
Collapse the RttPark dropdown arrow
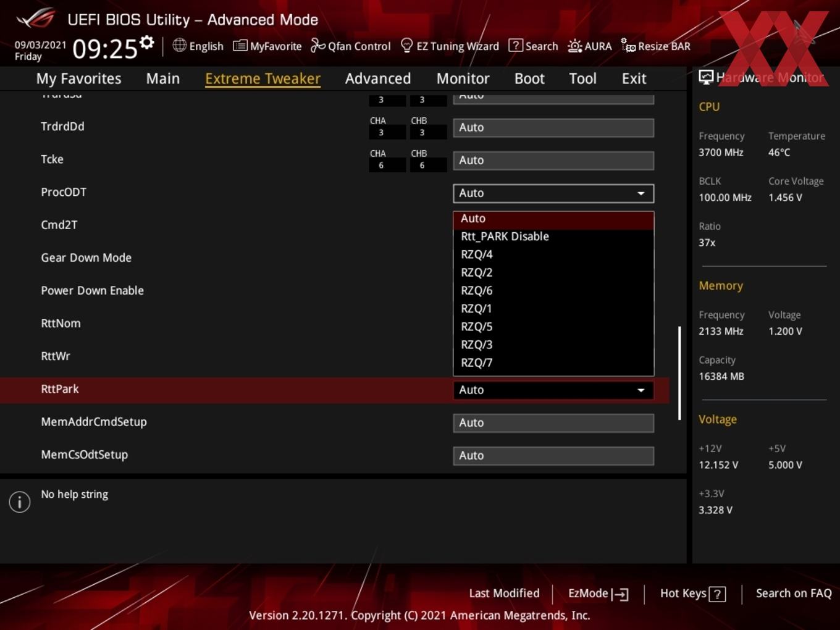(641, 390)
